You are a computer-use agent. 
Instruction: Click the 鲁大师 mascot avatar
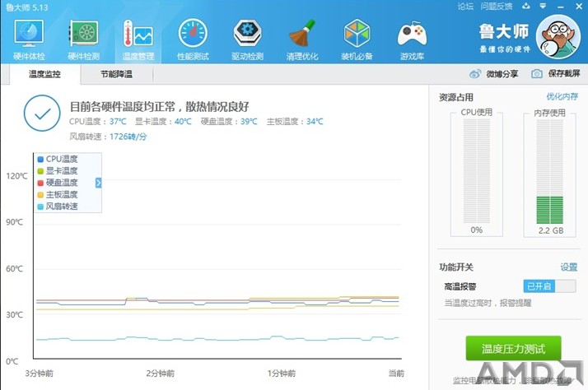(x=558, y=37)
